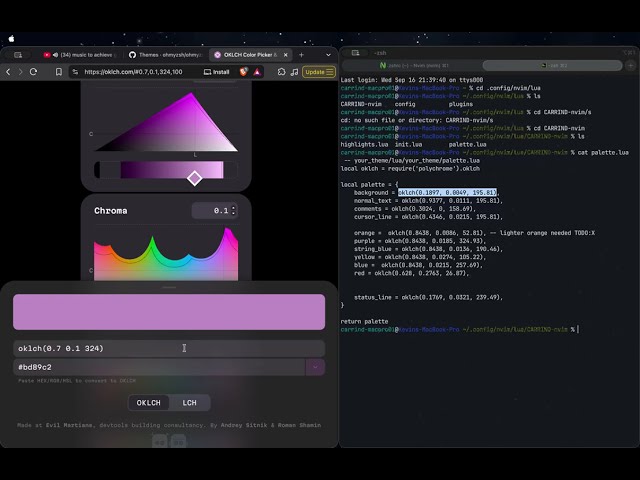Switch to the Themes ohmyzsh GitHub tab
This screenshot has height=480, width=640.
click(x=165, y=55)
